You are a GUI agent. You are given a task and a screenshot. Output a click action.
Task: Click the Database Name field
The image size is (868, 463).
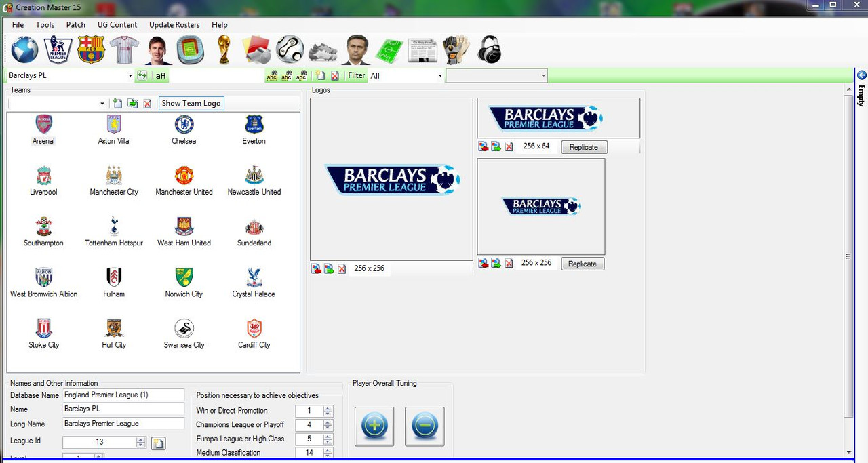pyautogui.click(x=123, y=395)
